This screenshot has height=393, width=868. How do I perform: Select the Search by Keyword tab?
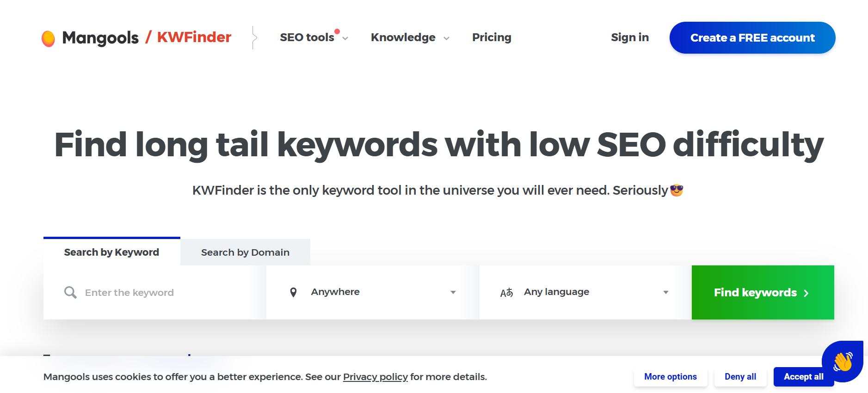111,252
